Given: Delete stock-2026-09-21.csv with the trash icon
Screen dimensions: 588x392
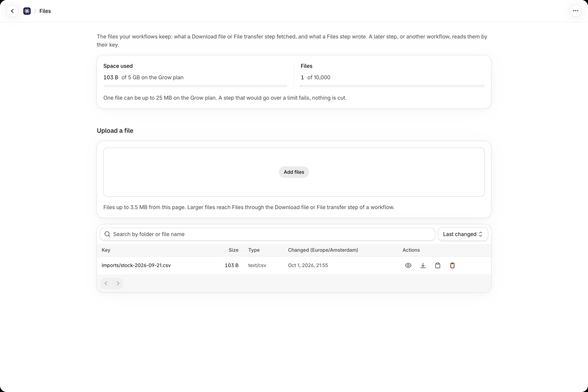Looking at the screenshot, I should click(452, 266).
